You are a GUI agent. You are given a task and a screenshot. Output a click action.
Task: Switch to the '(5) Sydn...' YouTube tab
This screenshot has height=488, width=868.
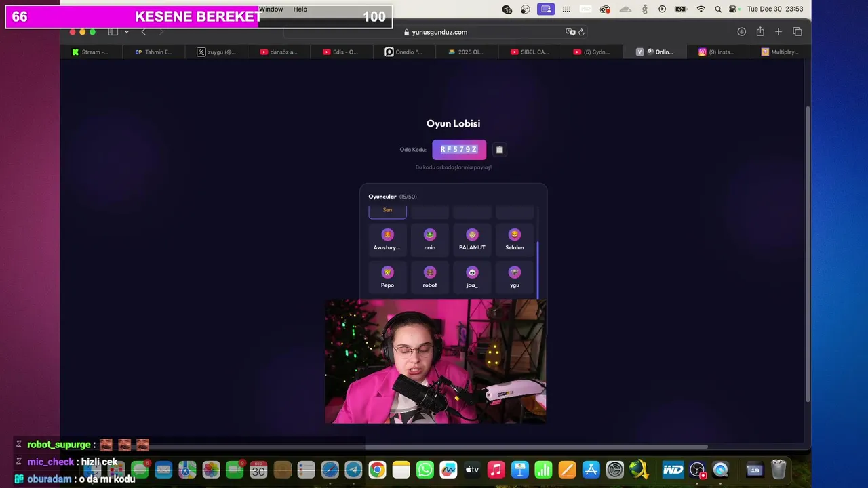point(592,52)
